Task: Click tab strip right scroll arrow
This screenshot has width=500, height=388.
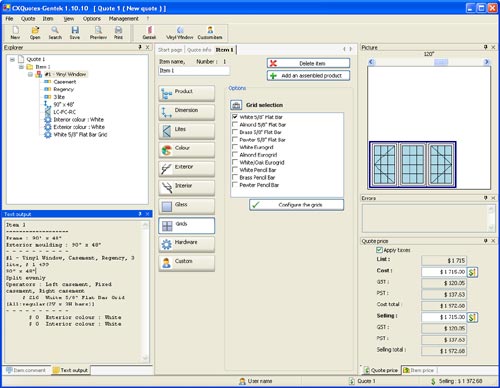Action: [351, 49]
